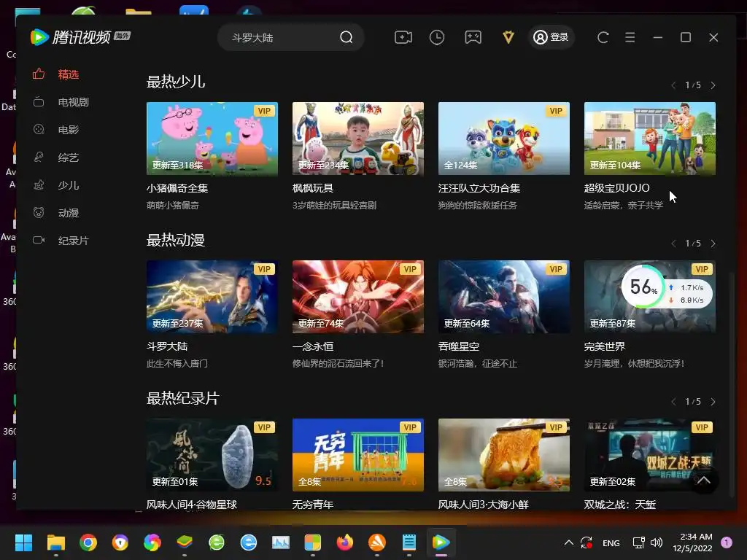Open Firefox from taskbar
This screenshot has width=747, height=560.
coord(345,542)
